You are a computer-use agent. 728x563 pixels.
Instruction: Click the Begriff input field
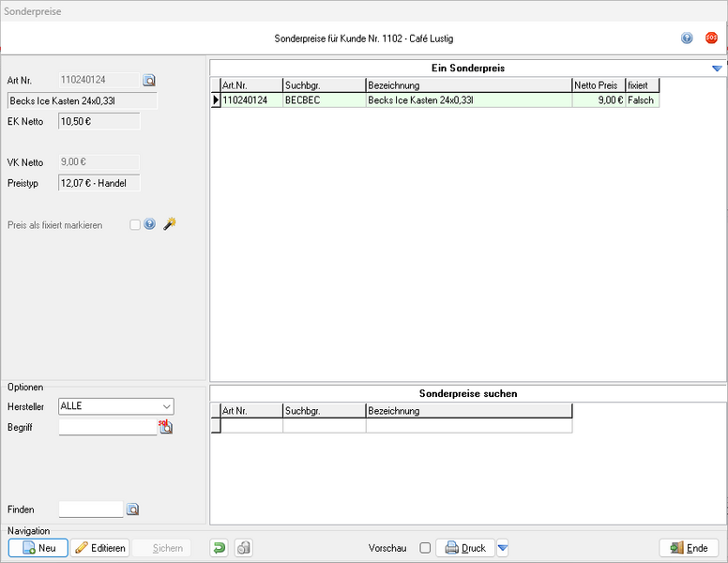(x=107, y=427)
